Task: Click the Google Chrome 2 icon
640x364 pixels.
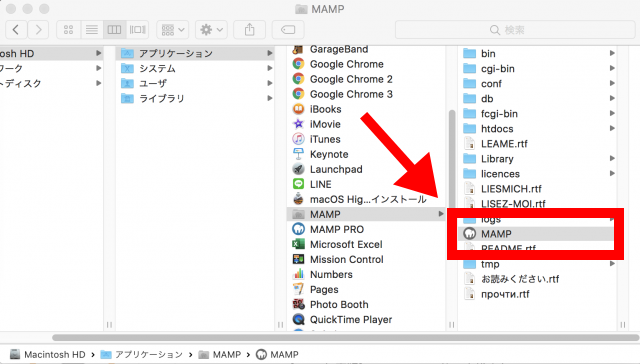Action: [298, 79]
